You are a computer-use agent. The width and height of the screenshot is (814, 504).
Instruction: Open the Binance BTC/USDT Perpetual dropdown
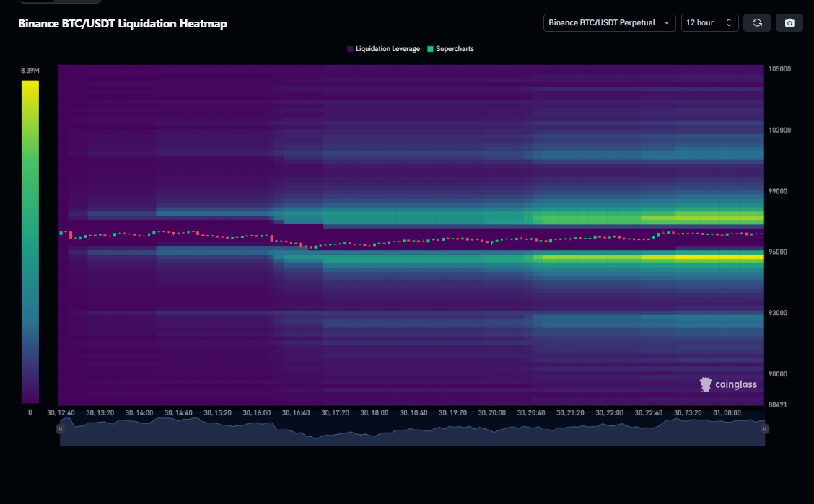point(609,23)
